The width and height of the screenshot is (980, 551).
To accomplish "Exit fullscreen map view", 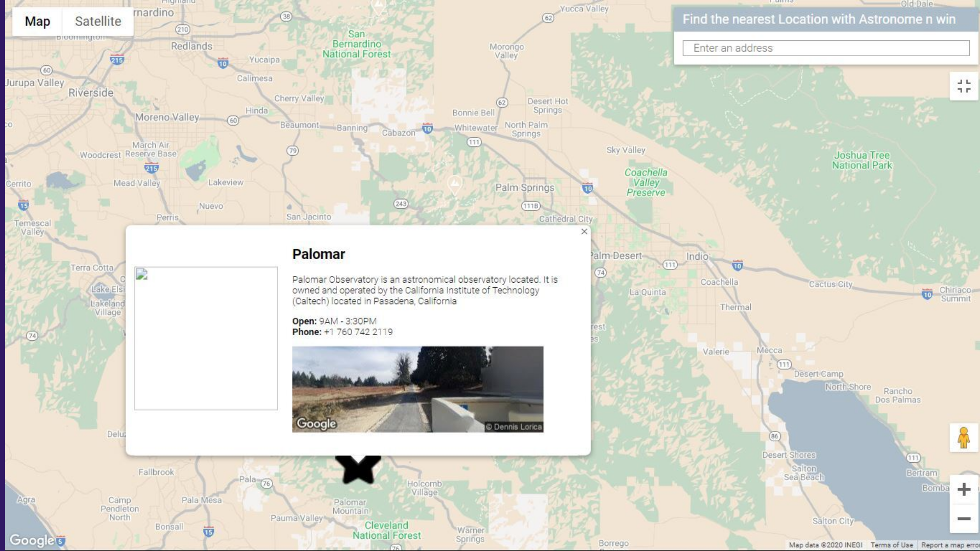I will click(x=963, y=86).
